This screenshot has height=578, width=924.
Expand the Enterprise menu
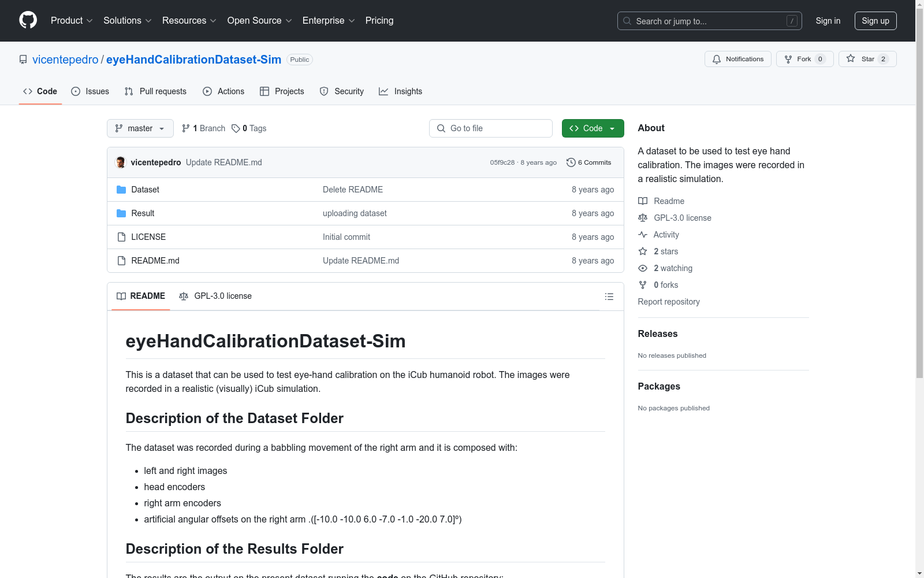pos(329,20)
